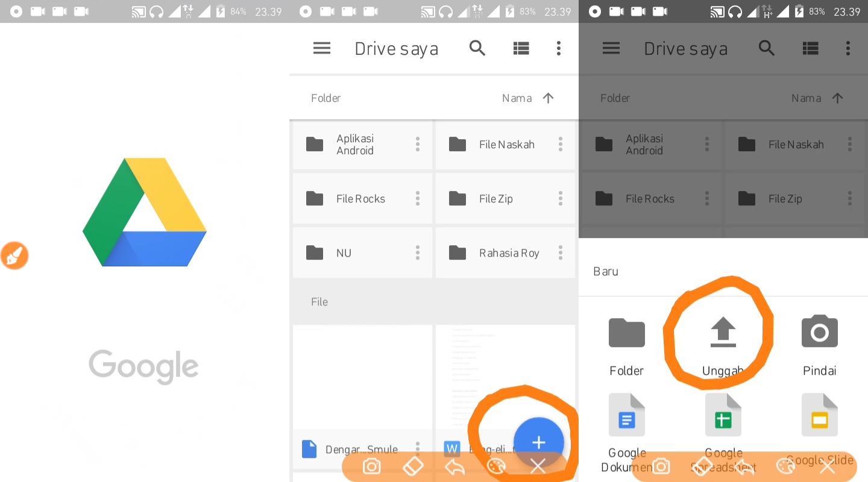Tap the orange floating brush icon on splash screen
The width and height of the screenshot is (868, 482).
14,255
